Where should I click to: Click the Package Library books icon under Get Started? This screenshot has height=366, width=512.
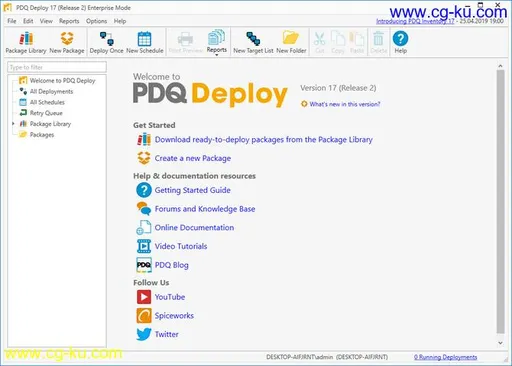tap(144, 139)
